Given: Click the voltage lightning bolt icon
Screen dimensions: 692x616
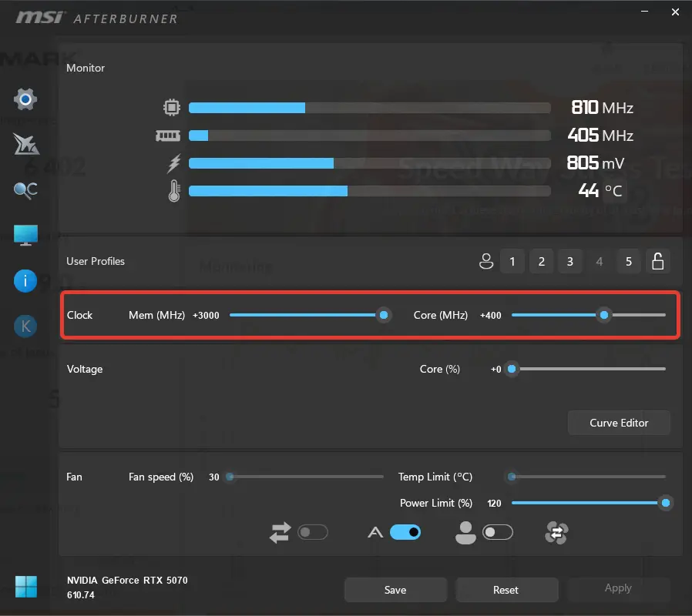Looking at the screenshot, I should click(174, 163).
